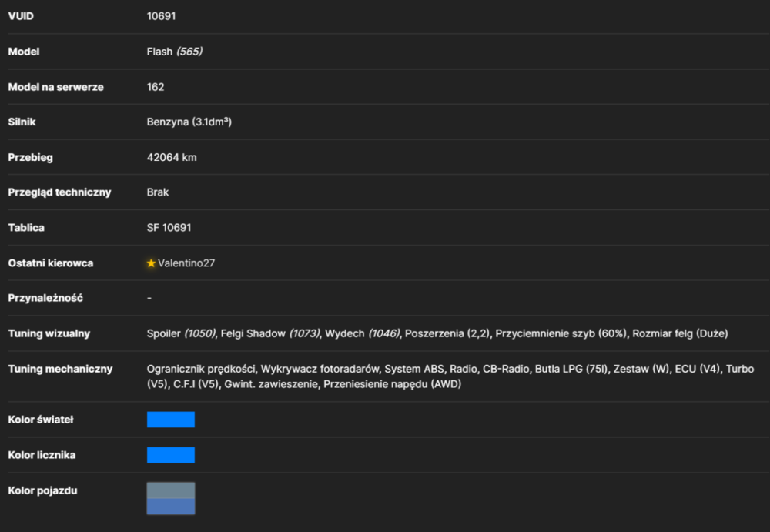This screenshot has width=770, height=532.
Task: Click the model name Flash (565)
Action: (x=174, y=52)
